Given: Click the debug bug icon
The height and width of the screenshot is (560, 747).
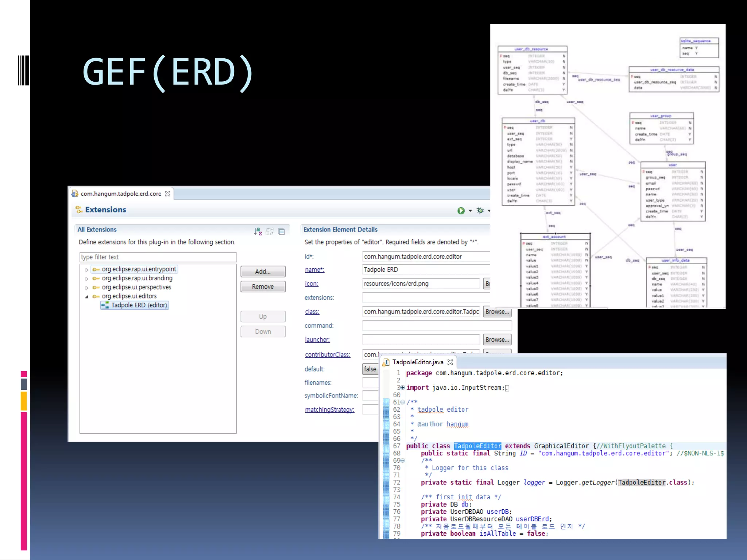Looking at the screenshot, I should (x=480, y=210).
